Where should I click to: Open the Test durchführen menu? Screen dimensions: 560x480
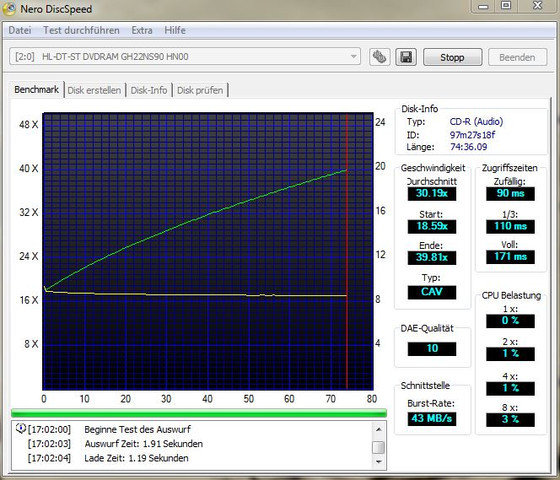[81, 30]
